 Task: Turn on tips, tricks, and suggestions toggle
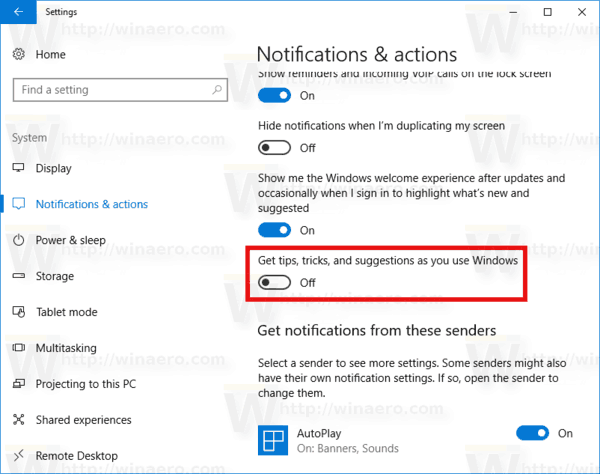(x=274, y=283)
